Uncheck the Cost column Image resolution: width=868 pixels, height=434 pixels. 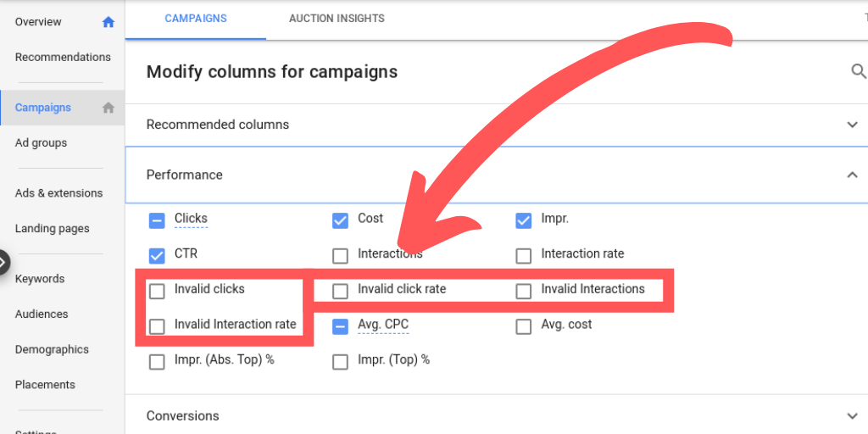(x=340, y=221)
